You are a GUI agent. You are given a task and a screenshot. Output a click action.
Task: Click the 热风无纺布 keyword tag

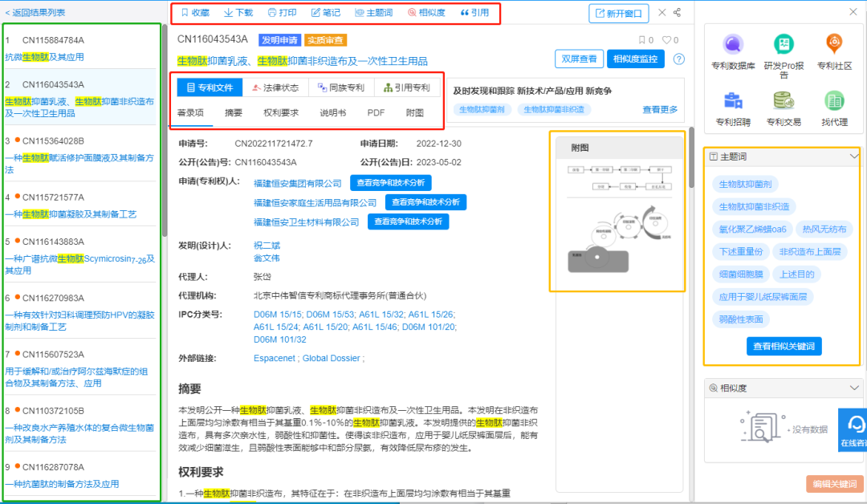[x=824, y=229]
